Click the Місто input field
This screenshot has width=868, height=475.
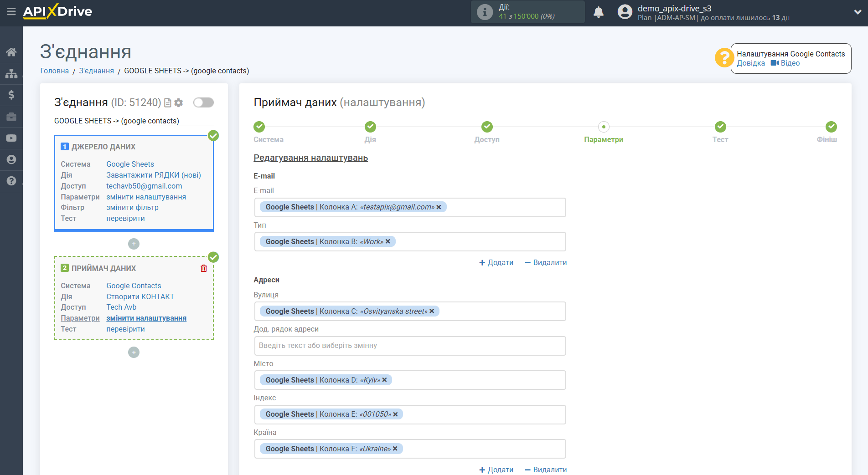[x=410, y=380]
